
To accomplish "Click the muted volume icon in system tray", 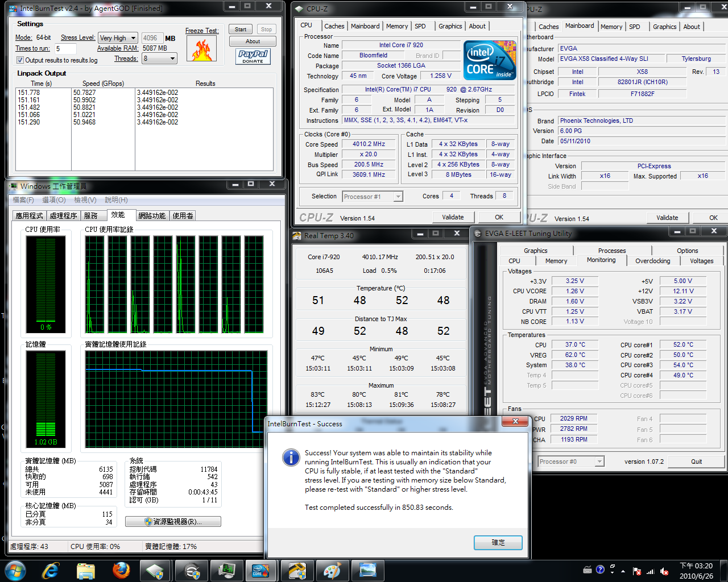I will click(664, 572).
